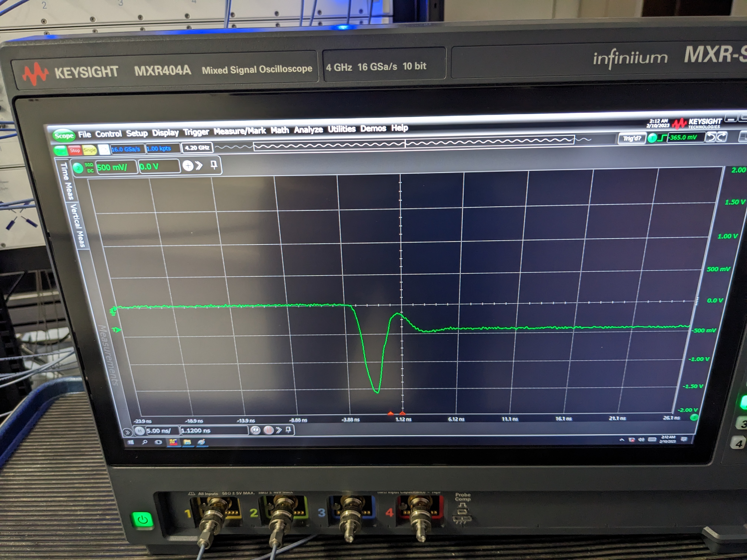
Task: Click the on-screen keyboard tray icon
Action: pos(652,439)
